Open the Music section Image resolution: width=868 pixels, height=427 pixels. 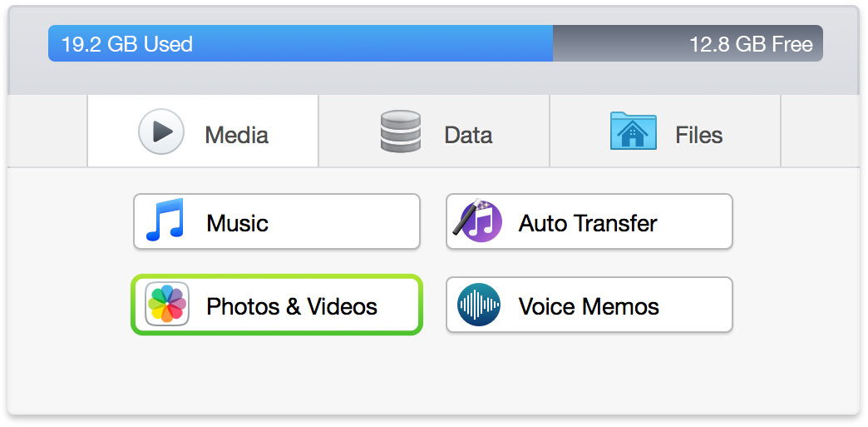pos(277,222)
